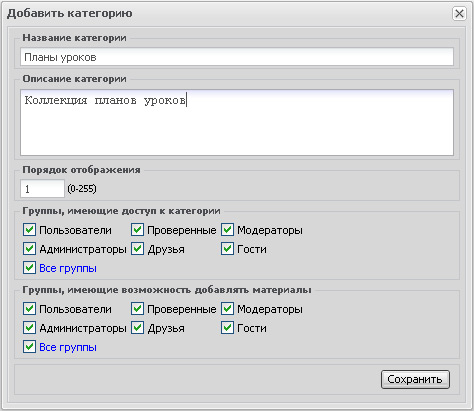474x411 pixels.
Task: Click the Сохранить button
Action: point(415,379)
